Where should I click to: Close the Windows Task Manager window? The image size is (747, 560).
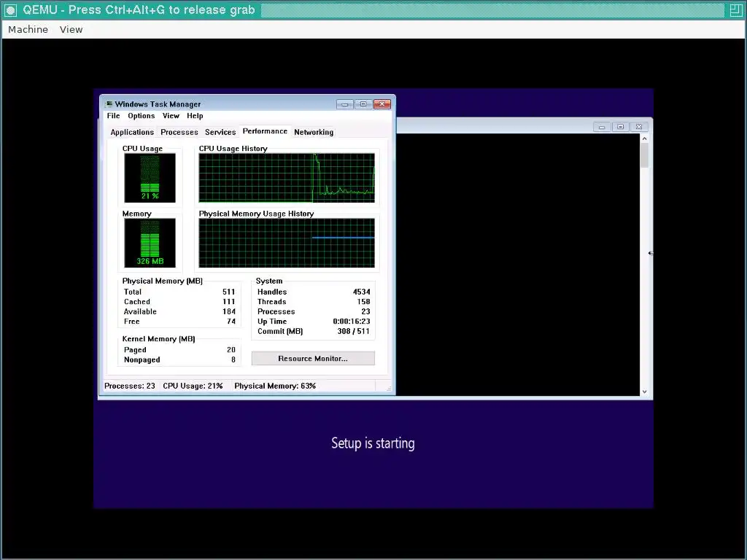(382, 104)
